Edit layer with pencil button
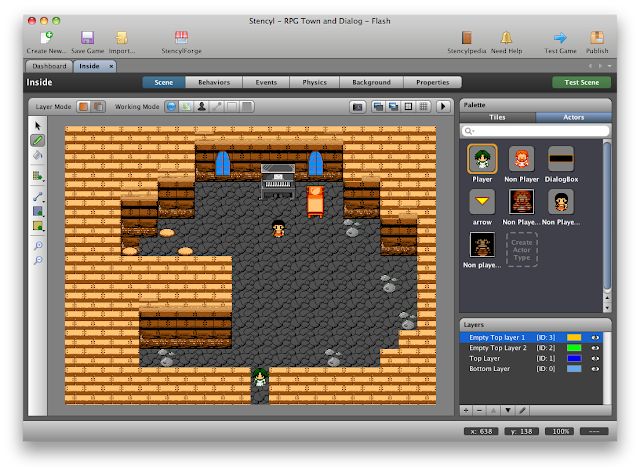640x473 pixels. point(522,411)
